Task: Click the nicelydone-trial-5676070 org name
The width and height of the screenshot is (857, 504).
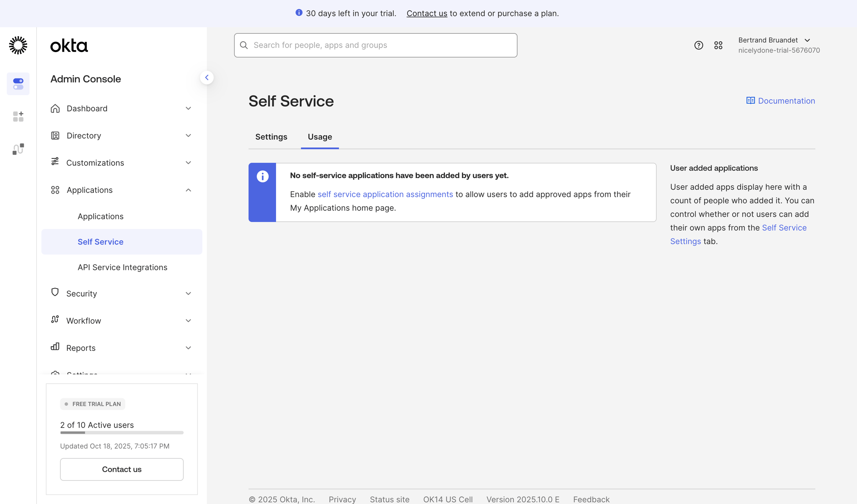Action: point(779,50)
